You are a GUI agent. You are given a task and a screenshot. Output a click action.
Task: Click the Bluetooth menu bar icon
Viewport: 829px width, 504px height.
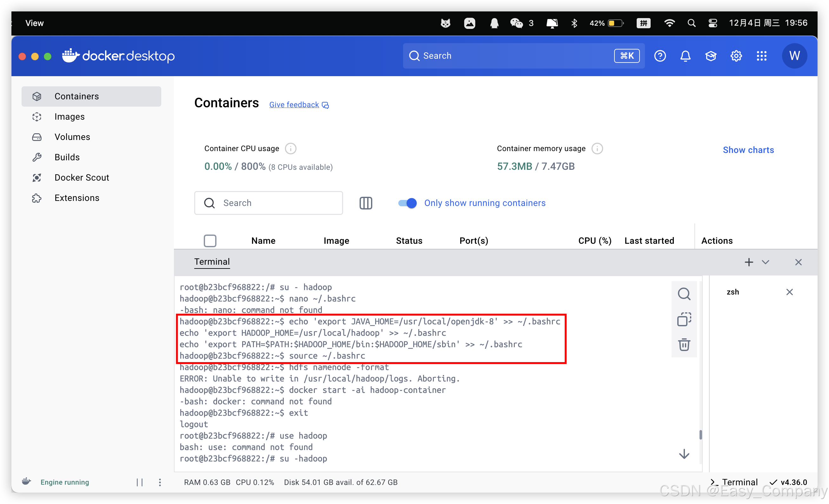coord(574,23)
